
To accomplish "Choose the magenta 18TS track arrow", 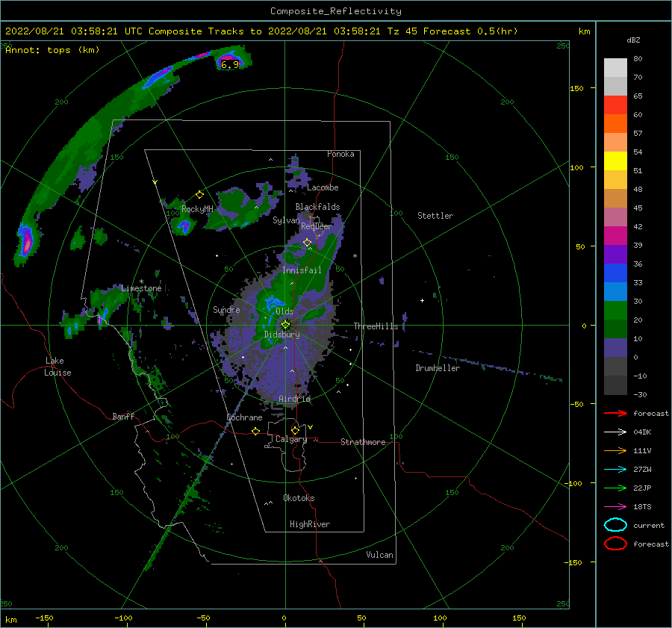I will tap(615, 507).
